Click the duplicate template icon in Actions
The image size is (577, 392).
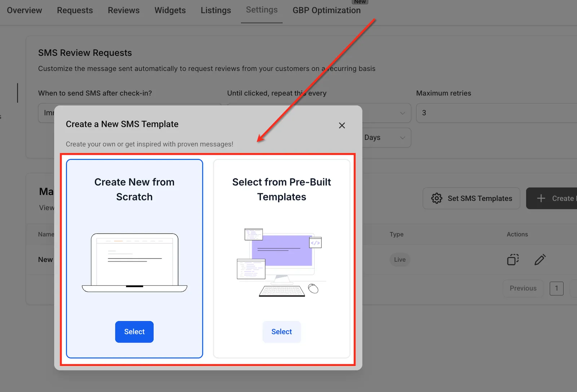(513, 260)
